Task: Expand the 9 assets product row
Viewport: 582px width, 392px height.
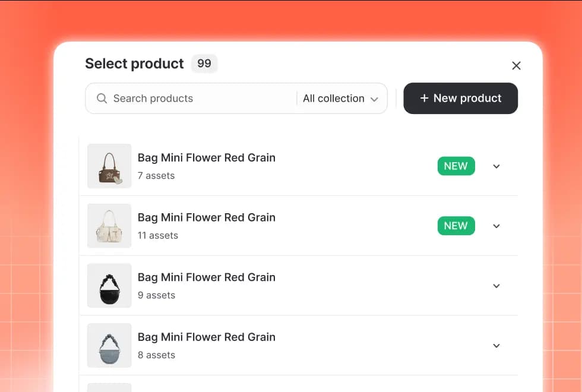Action: coord(496,286)
